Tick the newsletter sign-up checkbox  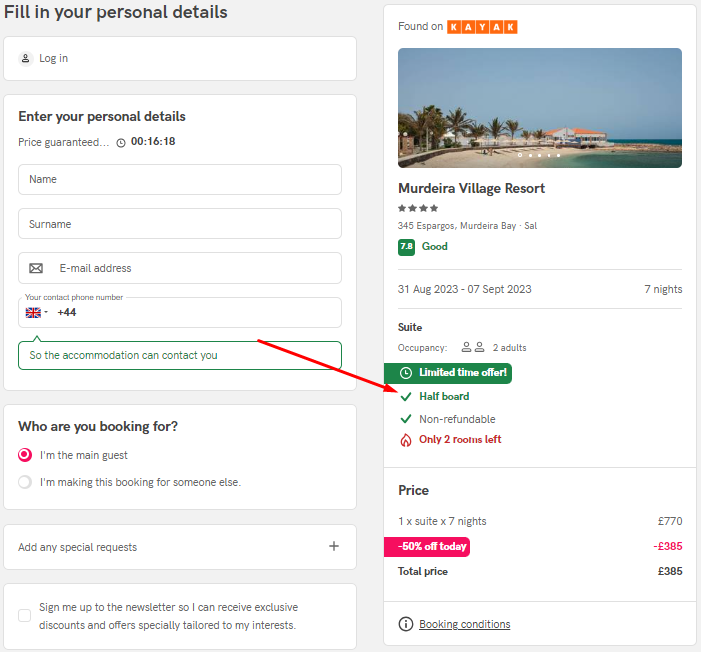coord(25,615)
